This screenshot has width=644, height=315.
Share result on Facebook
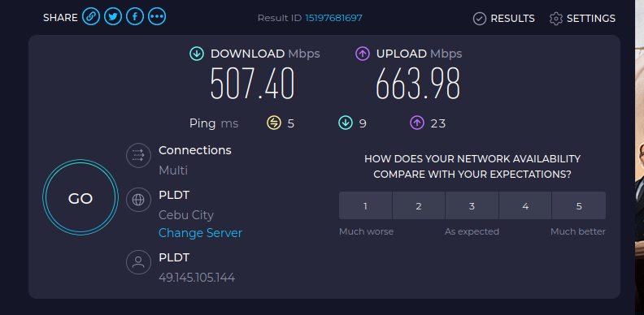(135, 17)
